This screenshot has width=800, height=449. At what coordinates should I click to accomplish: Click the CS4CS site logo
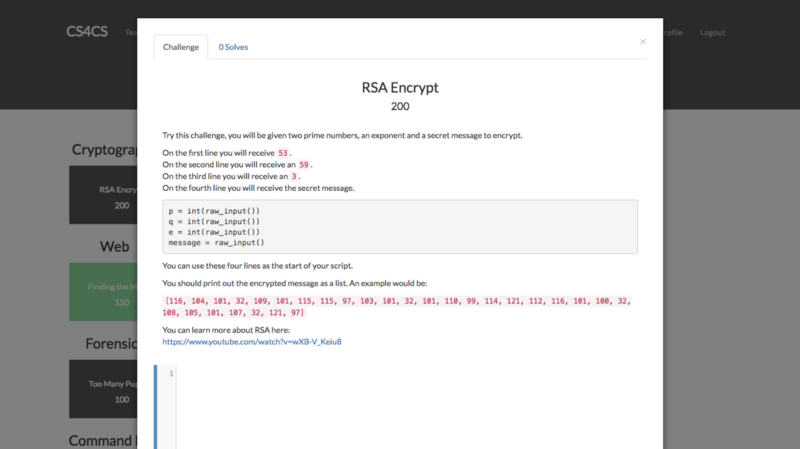tap(87, 32)
